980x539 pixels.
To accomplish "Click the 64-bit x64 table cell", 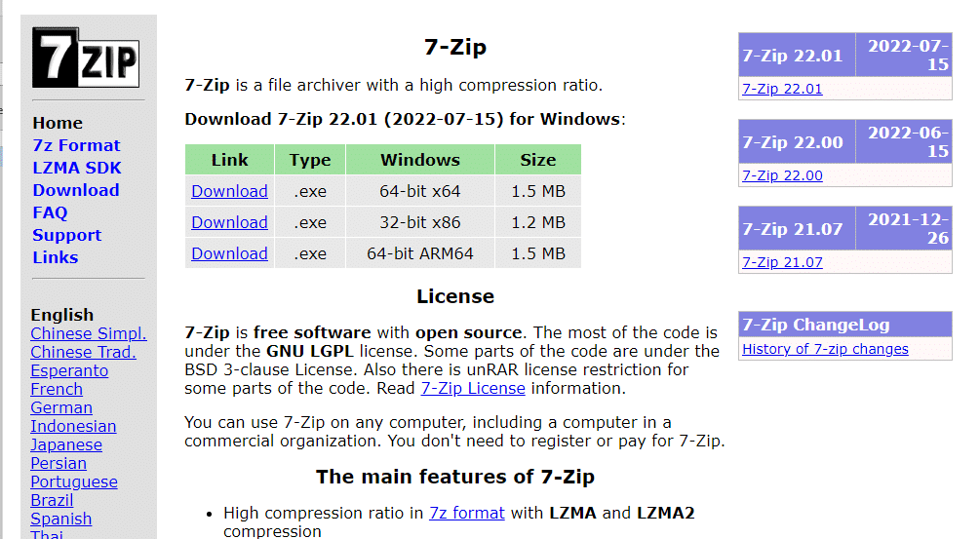I will [x=420, y=191].
